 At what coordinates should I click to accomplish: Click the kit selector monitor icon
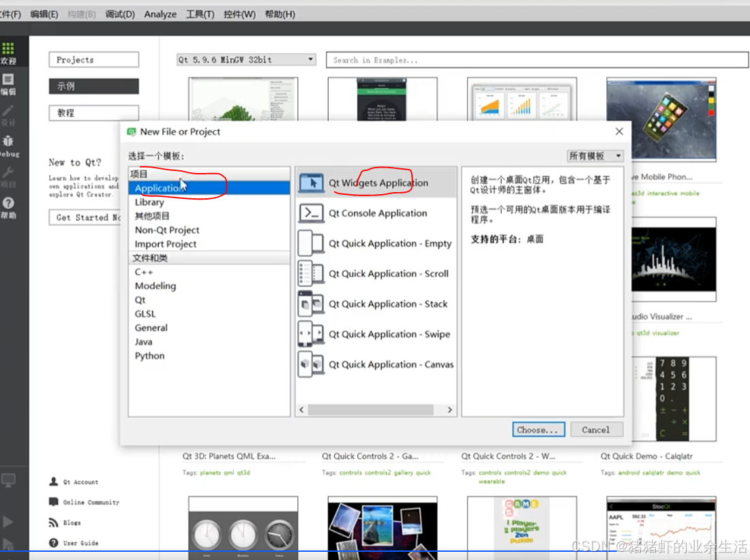tap(8, 480)
